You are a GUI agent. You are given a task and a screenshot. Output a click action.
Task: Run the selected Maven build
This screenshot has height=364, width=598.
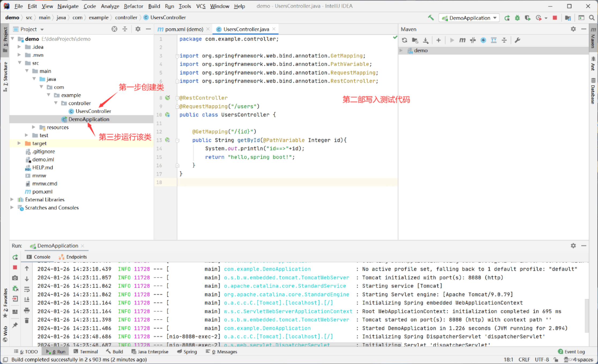452,40
